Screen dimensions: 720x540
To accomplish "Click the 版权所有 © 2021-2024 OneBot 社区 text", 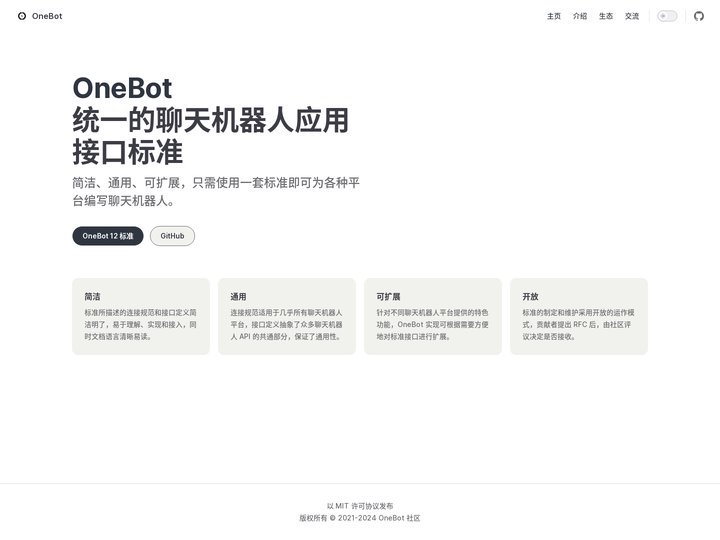I will [x=360, y=518].
